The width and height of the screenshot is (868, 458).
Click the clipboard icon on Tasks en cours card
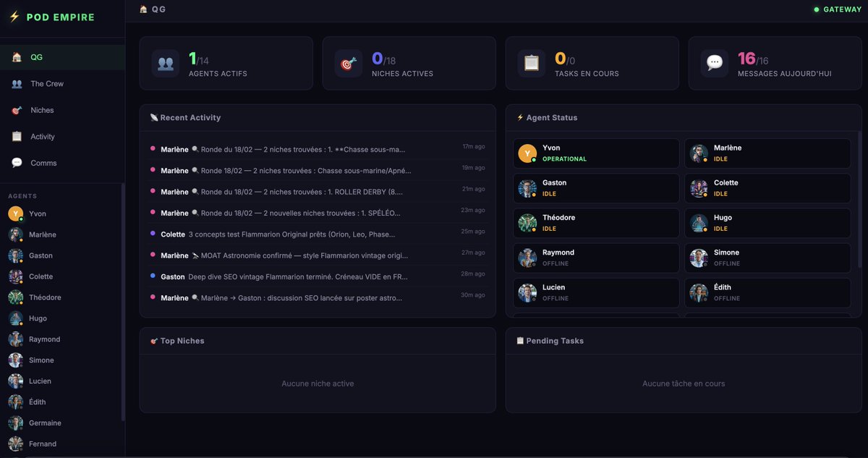(532, 64)
